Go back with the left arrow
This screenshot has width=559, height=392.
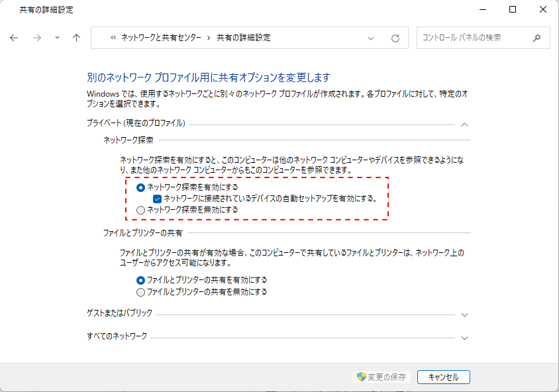tap(13, 38)
